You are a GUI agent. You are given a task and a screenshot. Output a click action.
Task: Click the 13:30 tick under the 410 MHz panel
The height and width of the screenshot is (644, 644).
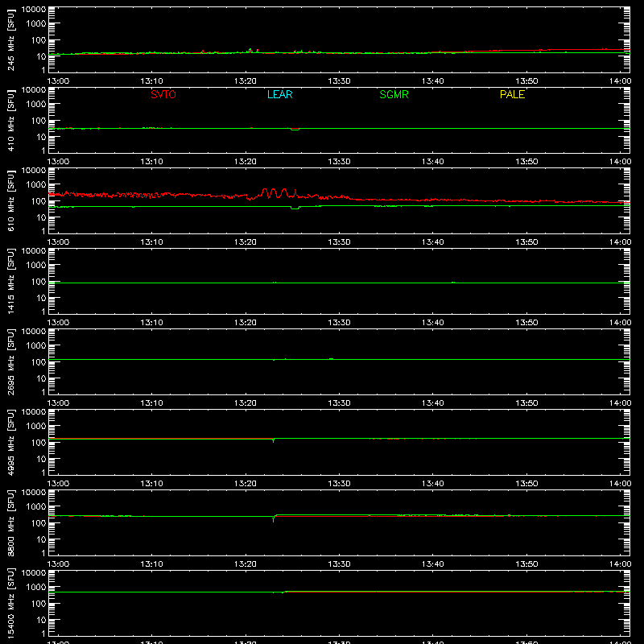pyautogui.click(x=339, y=162)
